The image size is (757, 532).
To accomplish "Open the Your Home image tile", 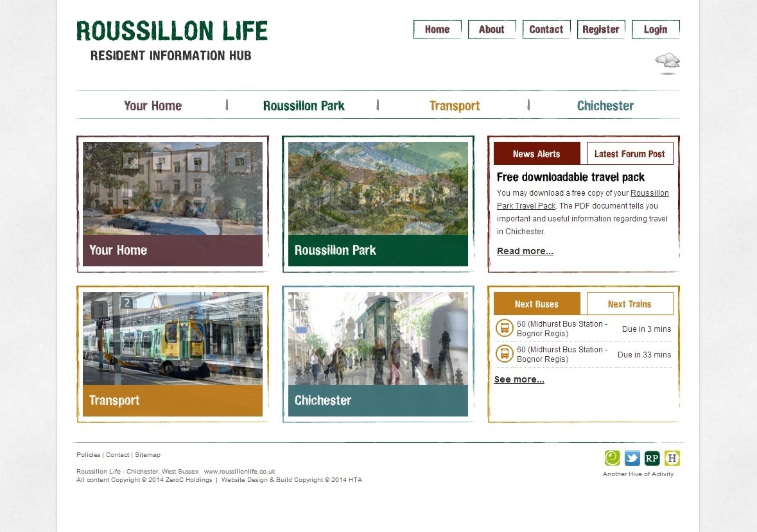I will coord(173,203).
